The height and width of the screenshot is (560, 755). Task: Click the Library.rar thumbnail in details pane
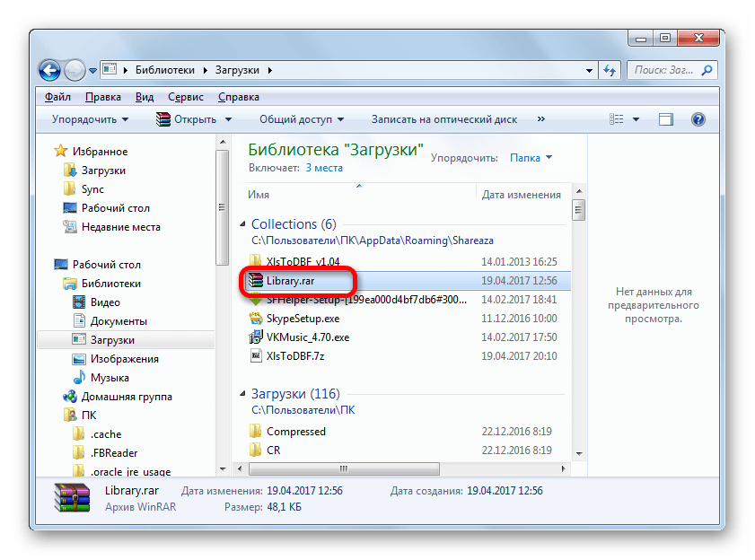click(x=72, y=498)
